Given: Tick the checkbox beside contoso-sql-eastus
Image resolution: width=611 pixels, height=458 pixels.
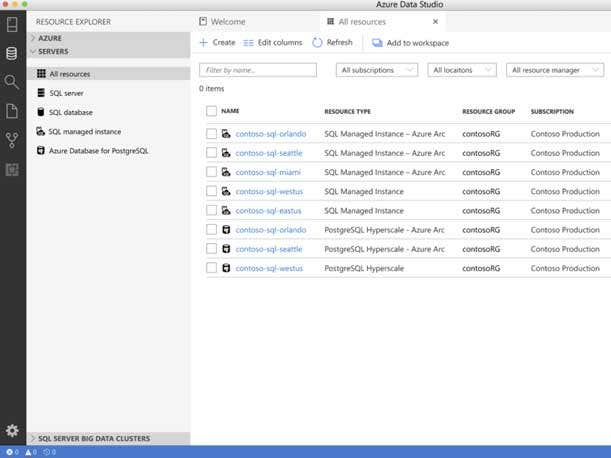Looking at the screenshot, I should [x=211, y=210].
